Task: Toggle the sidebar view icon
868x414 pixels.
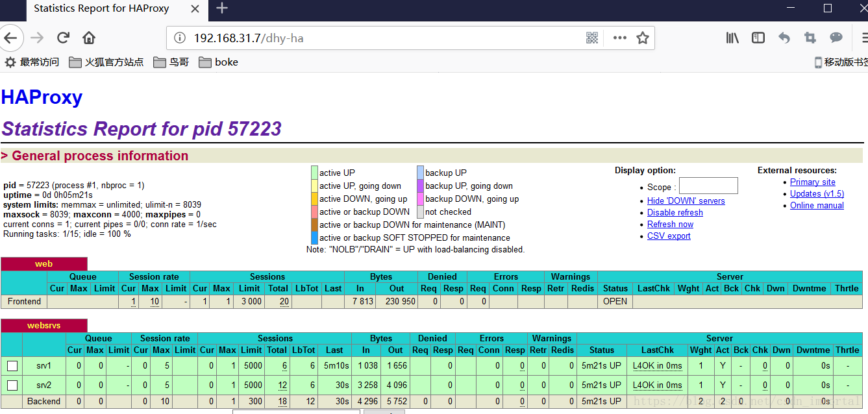Action: [x=758, y=38]
